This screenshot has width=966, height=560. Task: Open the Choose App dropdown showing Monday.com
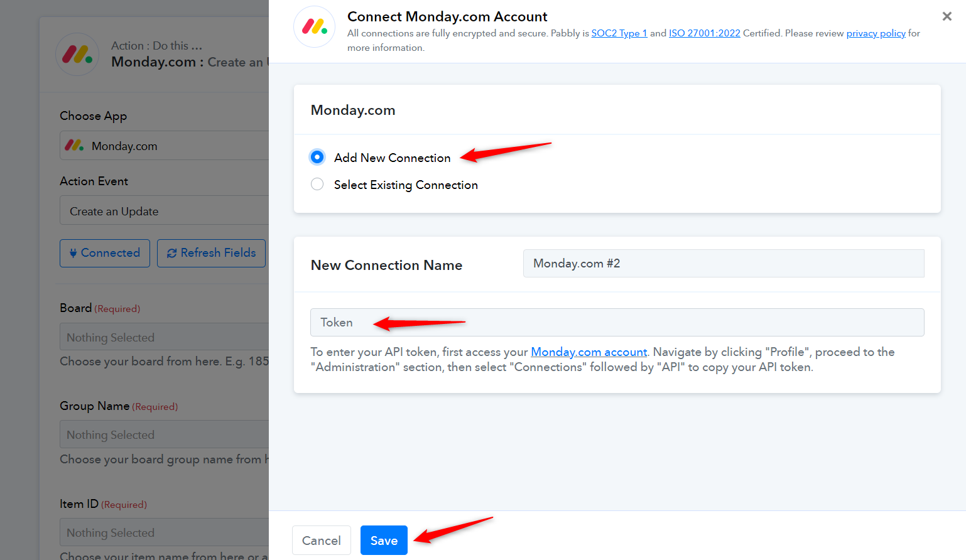pos(165,146)
